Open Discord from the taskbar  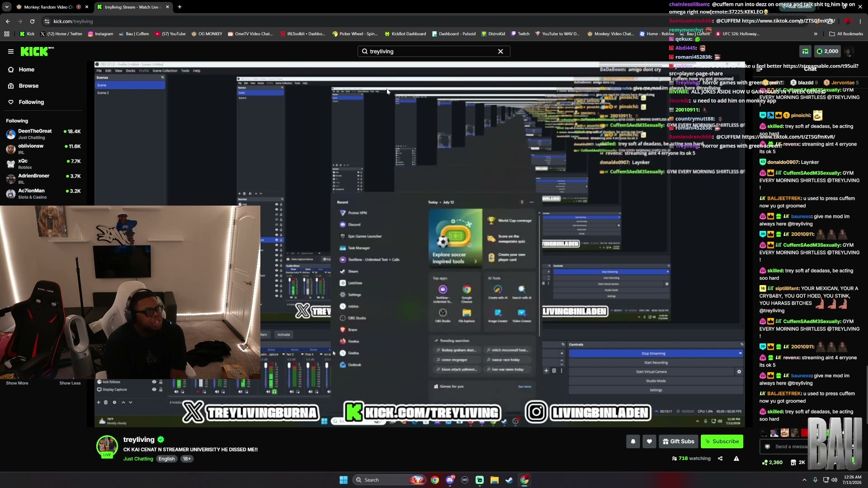point(450,480)
